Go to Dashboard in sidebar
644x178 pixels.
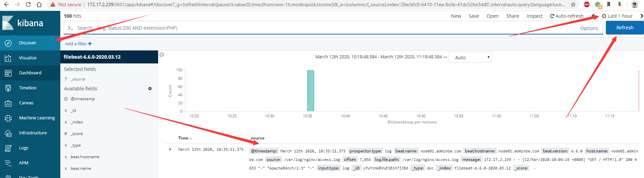pos(30,73)
